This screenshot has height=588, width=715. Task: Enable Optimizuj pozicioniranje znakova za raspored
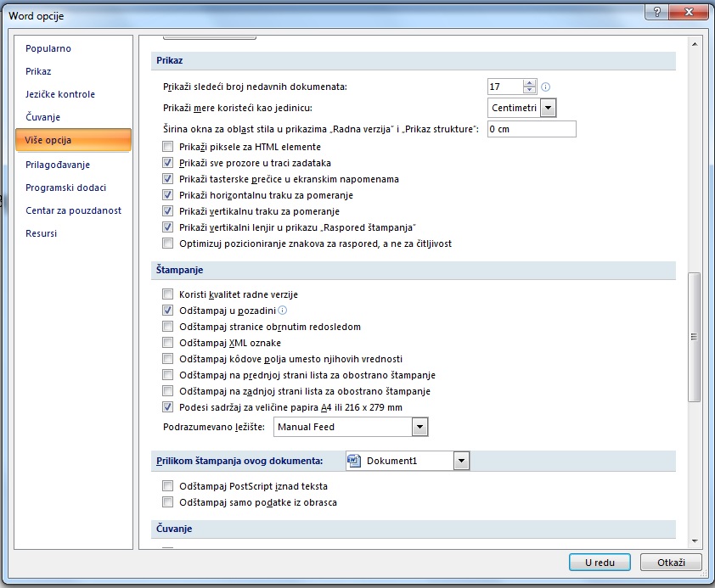(x=168, y=244)
